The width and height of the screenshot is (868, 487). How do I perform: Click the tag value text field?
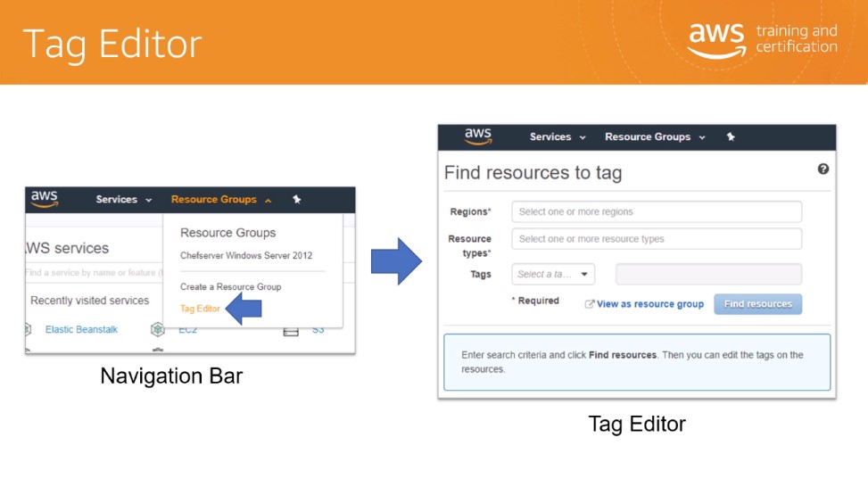click(x=708, y=274)
